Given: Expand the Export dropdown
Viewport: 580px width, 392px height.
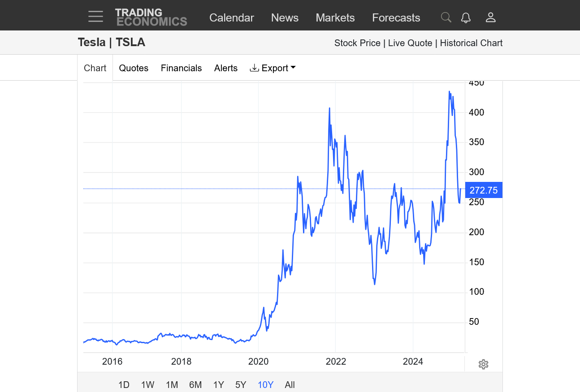Looking at the screenshot, I should [x=273, y=68].
